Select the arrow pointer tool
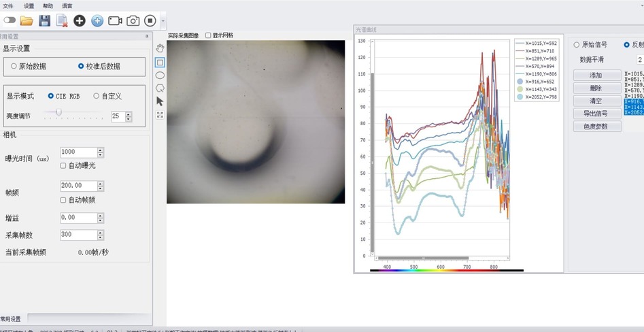The height and width of the screenshot is (332, 644). (160, 101)
